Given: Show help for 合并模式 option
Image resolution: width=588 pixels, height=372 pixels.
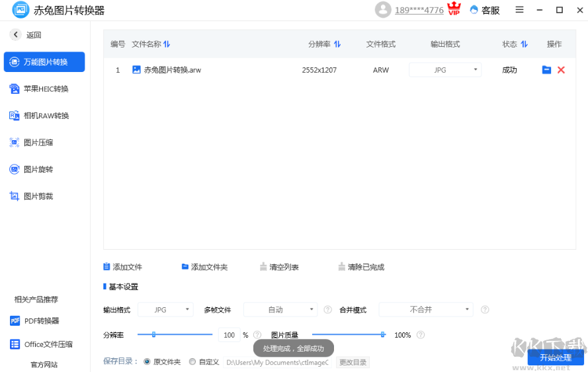Looking at the screenshot, I should click(485, 310).
